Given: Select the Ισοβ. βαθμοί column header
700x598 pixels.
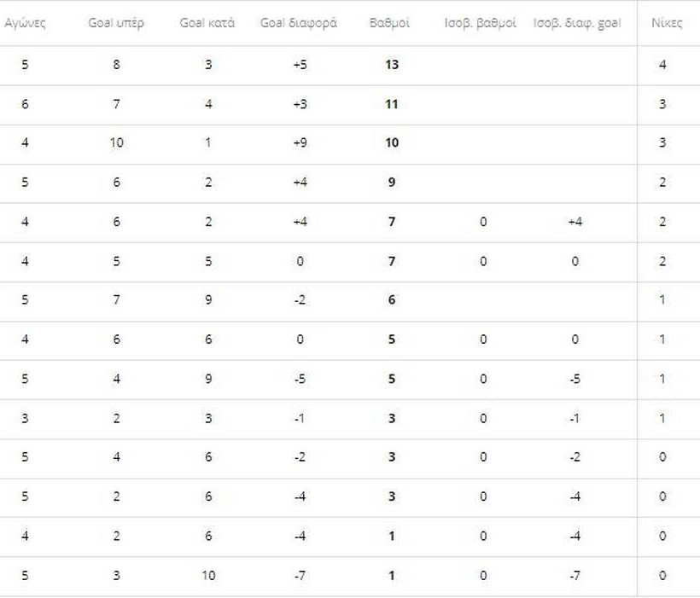Looking at the screenshot, I should pyautogui.click(x=481, y=23).
